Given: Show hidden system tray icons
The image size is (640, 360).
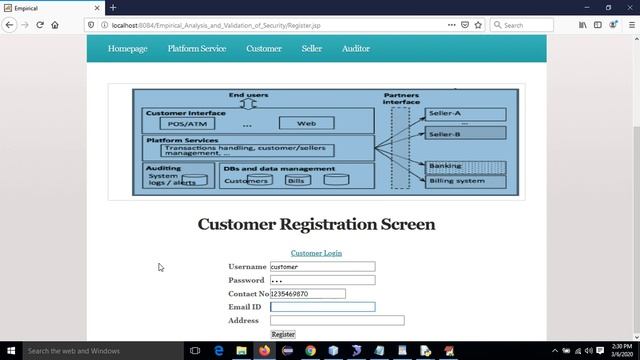Looking at the screenshot, I should point(555,351).
